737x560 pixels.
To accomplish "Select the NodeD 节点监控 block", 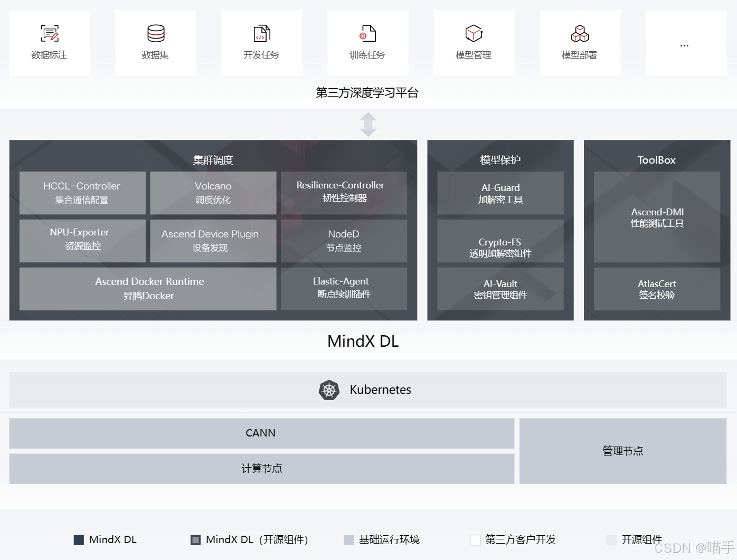I will [344, 241].
